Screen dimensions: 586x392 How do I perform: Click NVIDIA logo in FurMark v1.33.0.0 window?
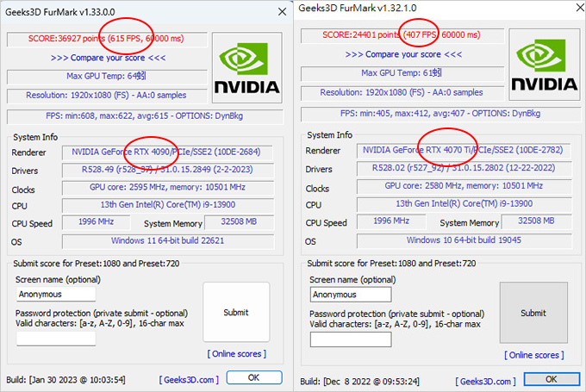(x=247, y=68)
